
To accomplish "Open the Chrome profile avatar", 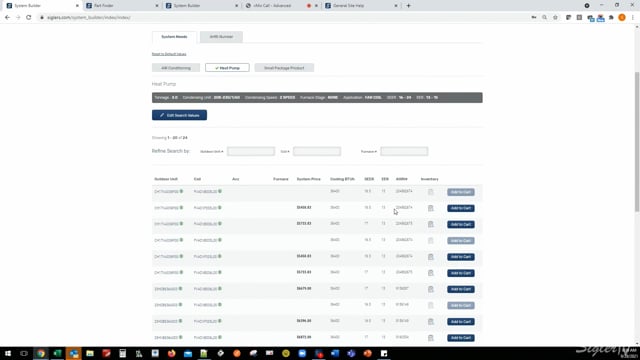I will [622, 18].
